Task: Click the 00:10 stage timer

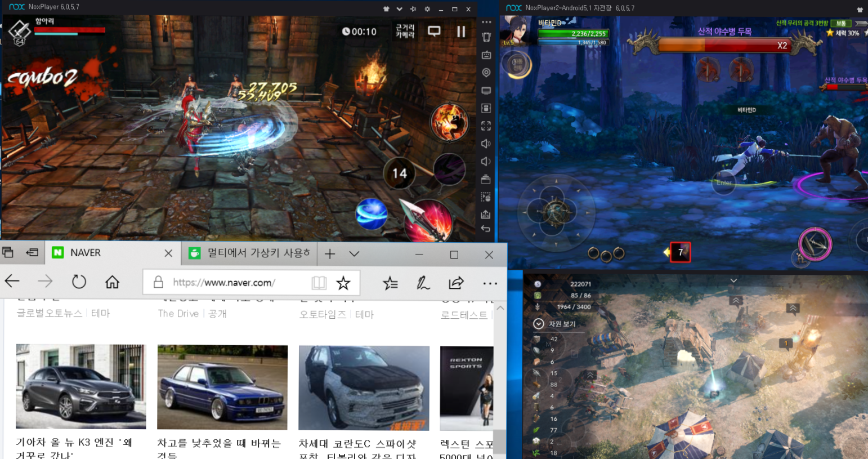Action: (359, 32)
